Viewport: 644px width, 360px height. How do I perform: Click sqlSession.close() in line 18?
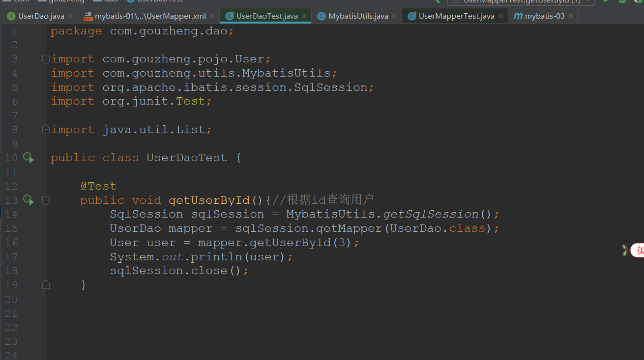[176, 271]
